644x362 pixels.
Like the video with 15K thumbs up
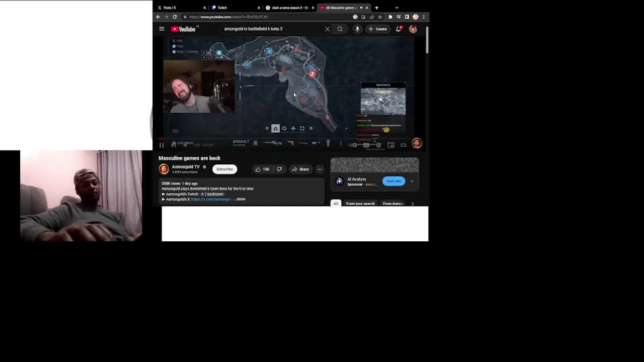point(262,169)
